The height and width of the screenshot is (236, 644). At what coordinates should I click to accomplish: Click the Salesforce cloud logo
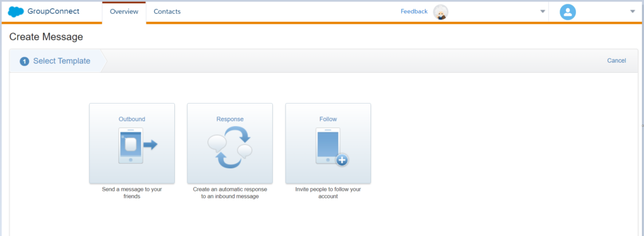click(x=16, y=11)
